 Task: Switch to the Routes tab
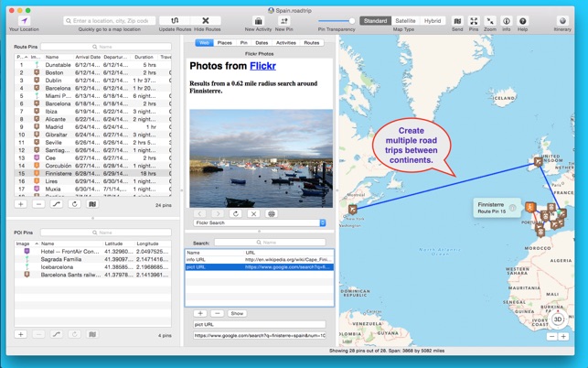(x=312, y=43)
